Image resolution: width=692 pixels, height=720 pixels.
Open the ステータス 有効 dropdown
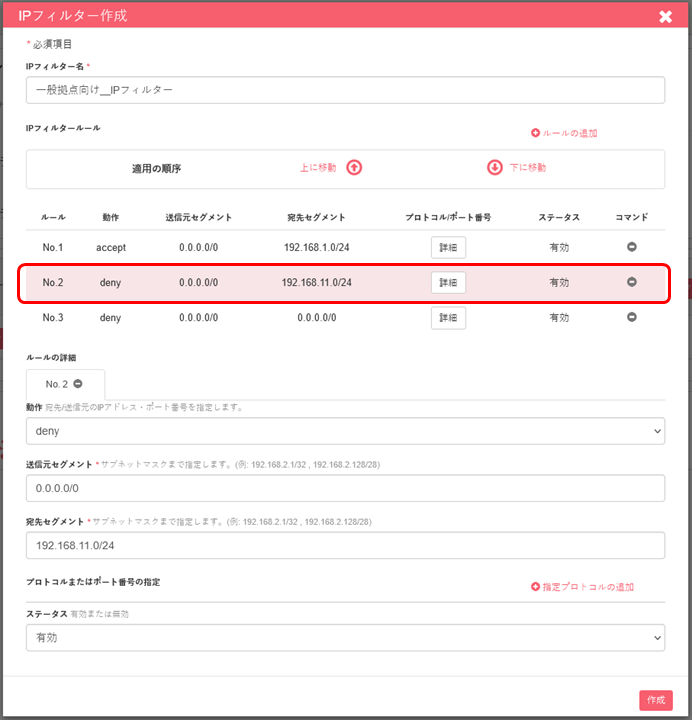(345, 638)
